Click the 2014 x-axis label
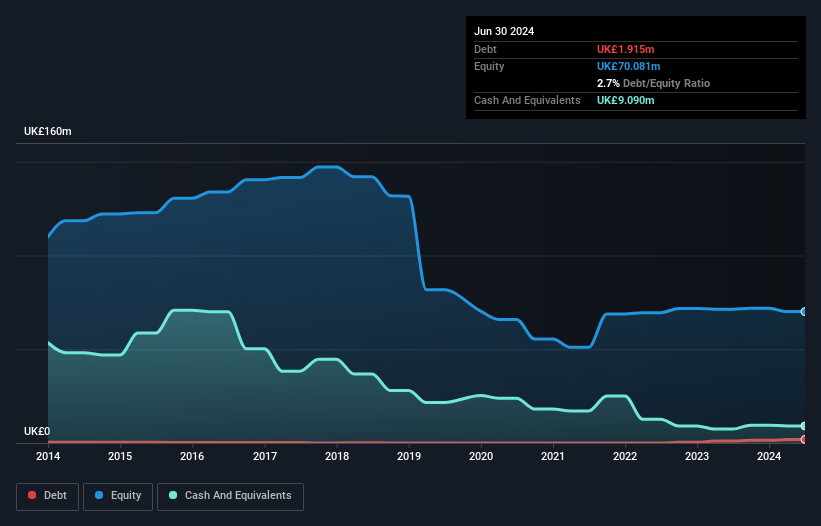The height and width of the screenshot is (526, 821). tap(48, 456)
